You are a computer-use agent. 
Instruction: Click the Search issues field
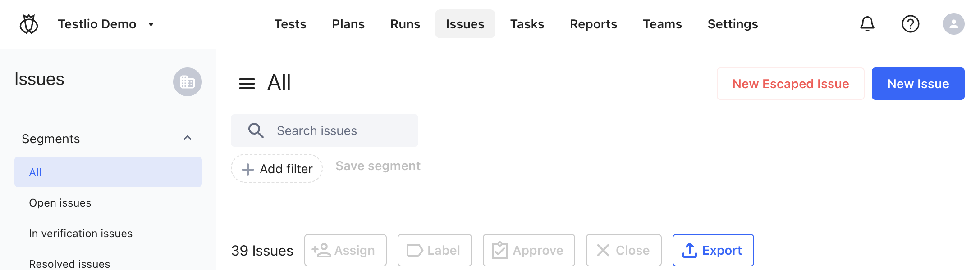pos(325,130)
